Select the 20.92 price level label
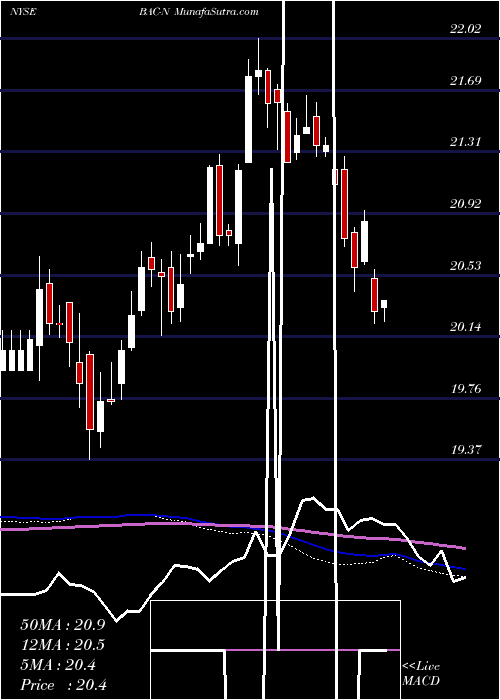 pos(466,204)
